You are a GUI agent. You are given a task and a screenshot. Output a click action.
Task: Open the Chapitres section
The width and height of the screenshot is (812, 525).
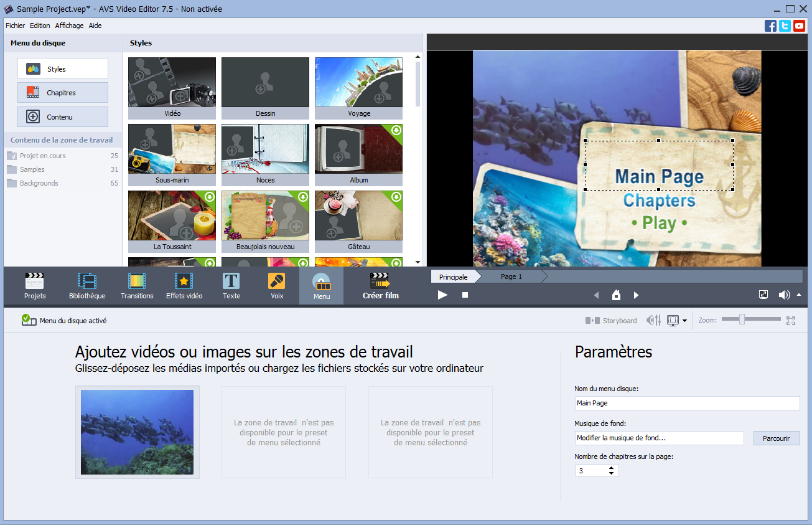[x=62, y=93]
